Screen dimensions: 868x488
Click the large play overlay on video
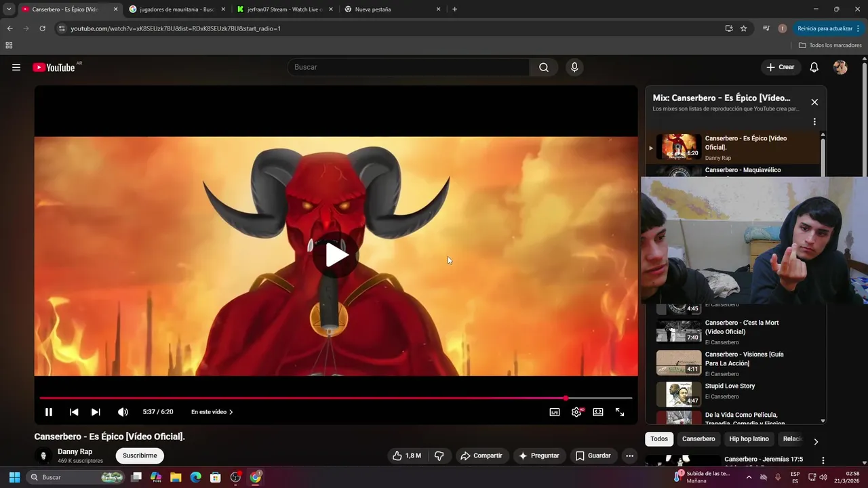click(x=336, y=255)
